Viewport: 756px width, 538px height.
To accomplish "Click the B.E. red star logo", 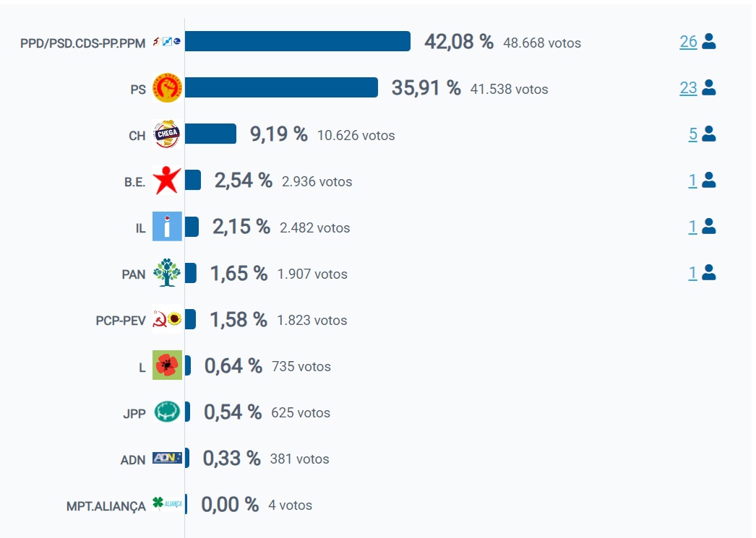I will pyautogui.click(x=167, y=180).
